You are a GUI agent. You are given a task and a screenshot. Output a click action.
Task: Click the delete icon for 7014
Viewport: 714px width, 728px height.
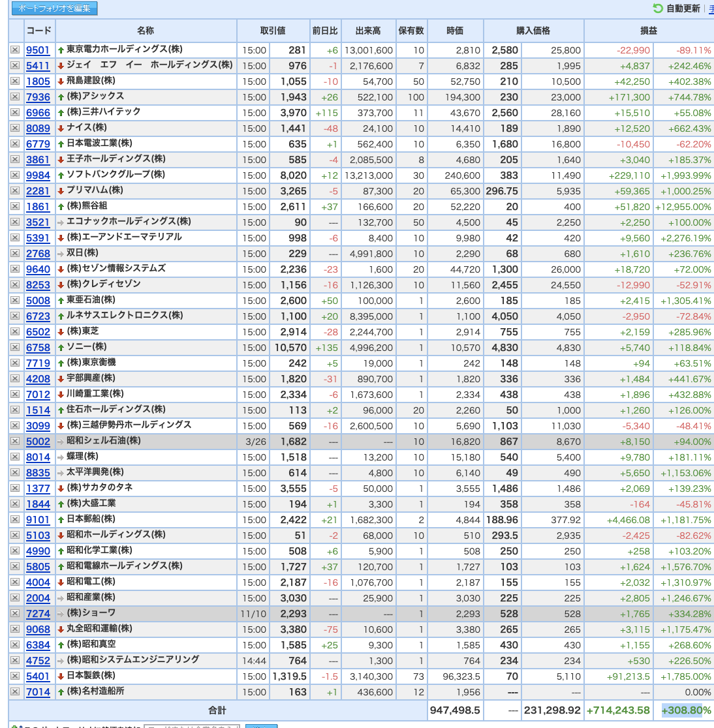[x=15, y=691]
